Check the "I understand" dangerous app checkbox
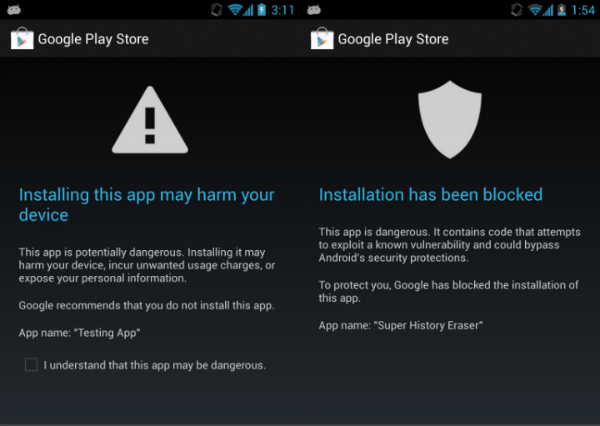 [x=32, y=365]
